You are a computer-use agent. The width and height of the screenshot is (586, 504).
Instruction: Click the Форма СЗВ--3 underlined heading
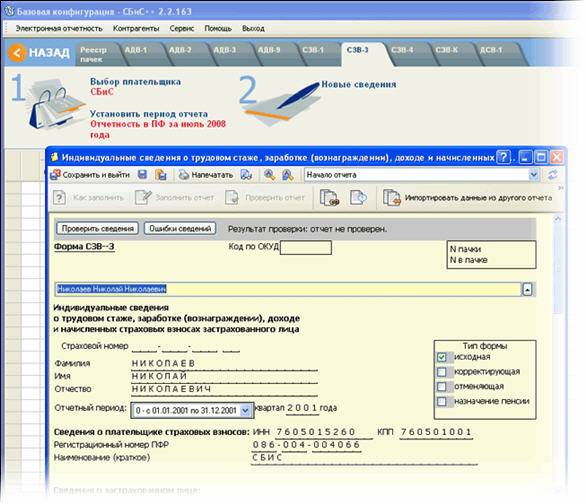(84, 247)
